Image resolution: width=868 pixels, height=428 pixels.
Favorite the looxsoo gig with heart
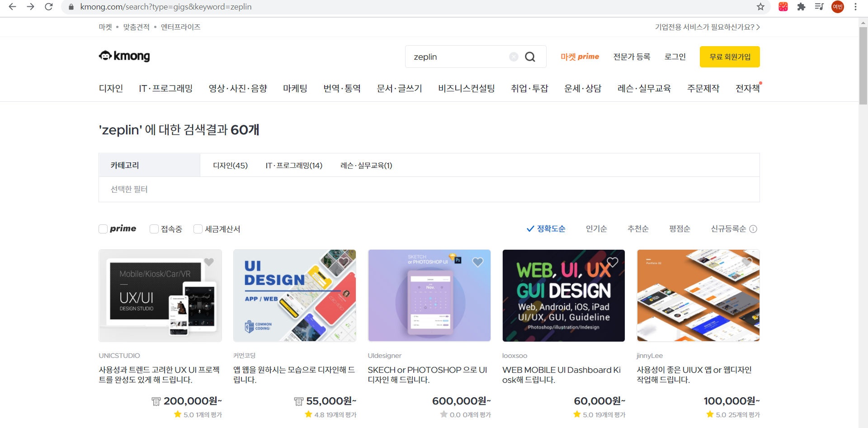(613, 262)
